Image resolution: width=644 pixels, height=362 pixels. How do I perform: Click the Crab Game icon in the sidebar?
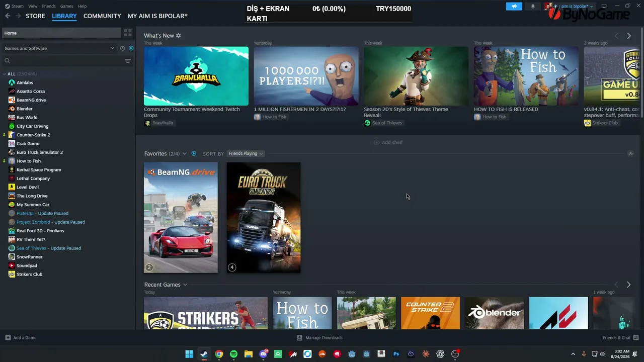[x=12, y=144]
